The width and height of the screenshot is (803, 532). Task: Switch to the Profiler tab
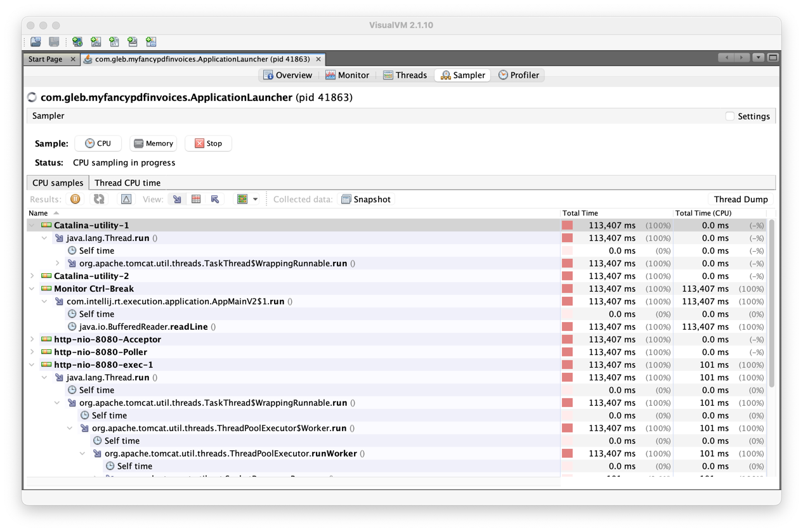519,75
